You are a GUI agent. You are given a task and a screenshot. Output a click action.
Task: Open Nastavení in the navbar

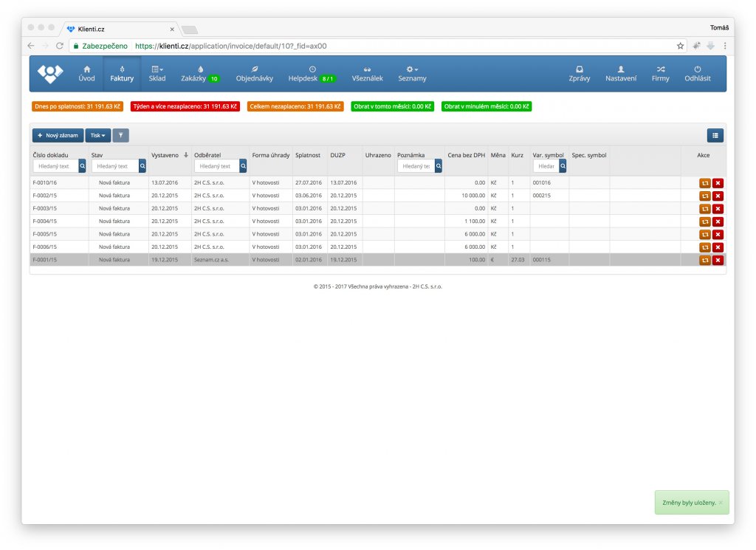coord(620,73)
